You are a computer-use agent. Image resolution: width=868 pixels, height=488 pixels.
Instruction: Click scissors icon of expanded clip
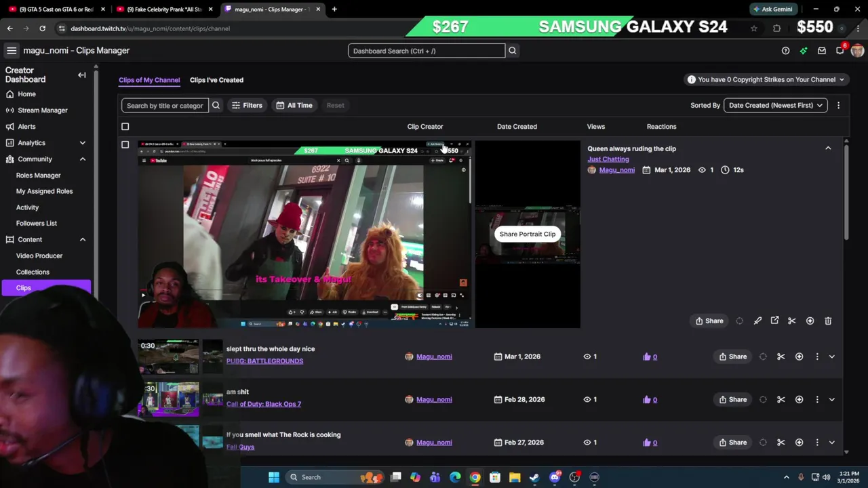coord(791,321)
